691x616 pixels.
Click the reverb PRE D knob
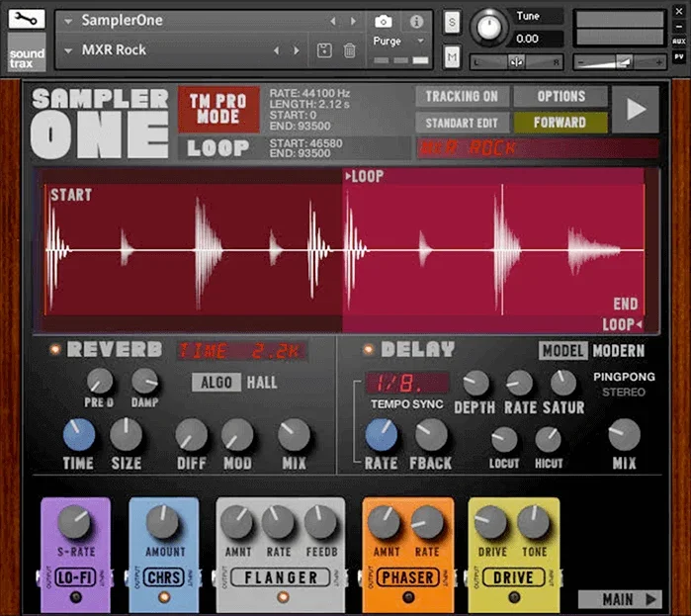click(x=100, y=381)
